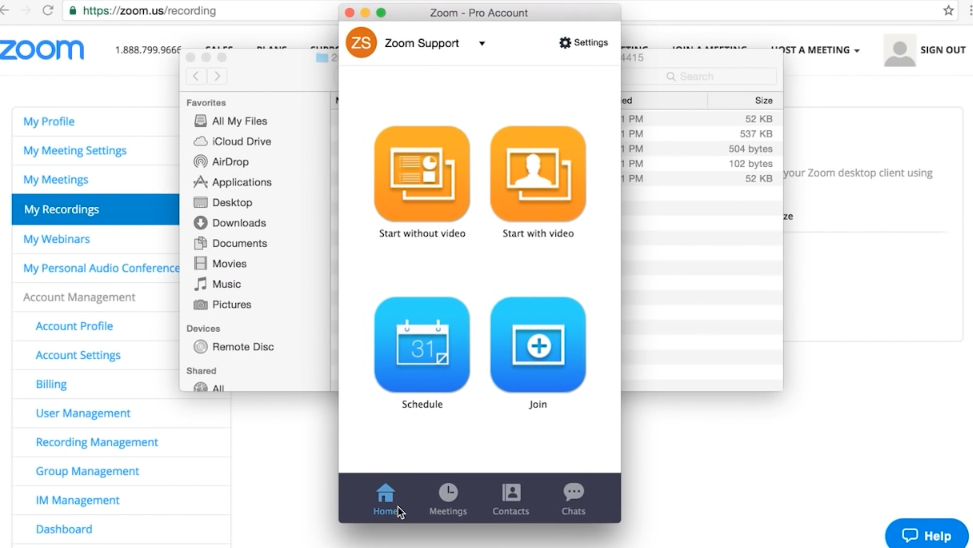Image resolution: width=973 pixels, height=548 pixels.
Task: Expand the Host a Meeting dropdown
Action: tap(815, 50)
